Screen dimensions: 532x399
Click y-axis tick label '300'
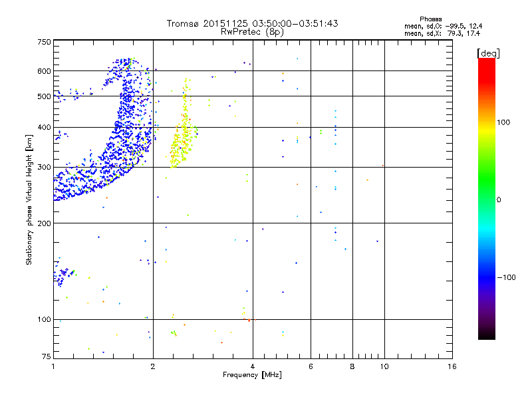pos(44,168)
